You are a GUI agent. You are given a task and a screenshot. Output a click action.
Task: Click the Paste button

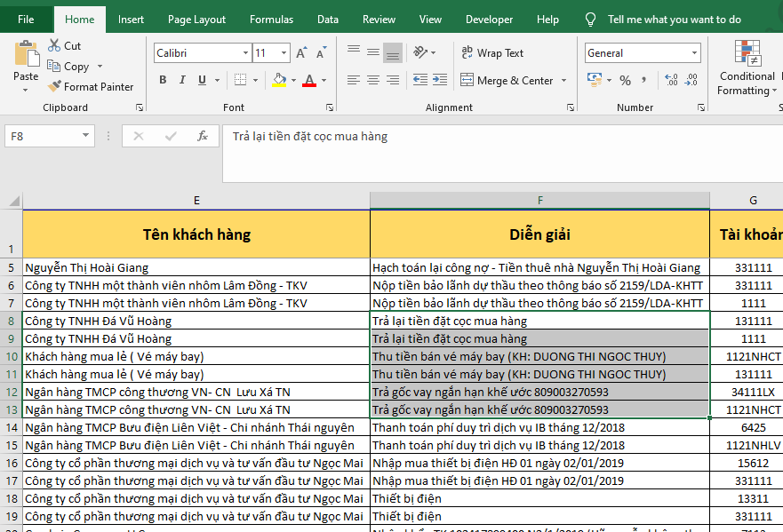tap(26, 60)
